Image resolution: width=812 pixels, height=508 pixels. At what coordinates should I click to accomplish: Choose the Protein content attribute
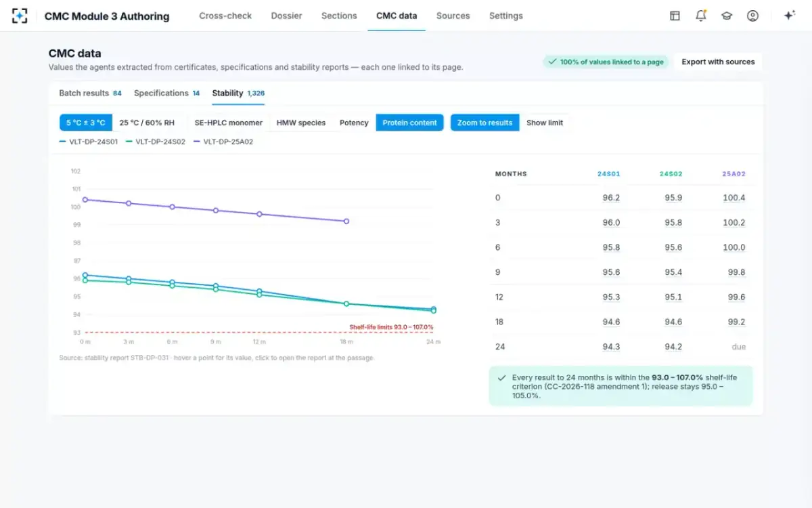point(409,123)
